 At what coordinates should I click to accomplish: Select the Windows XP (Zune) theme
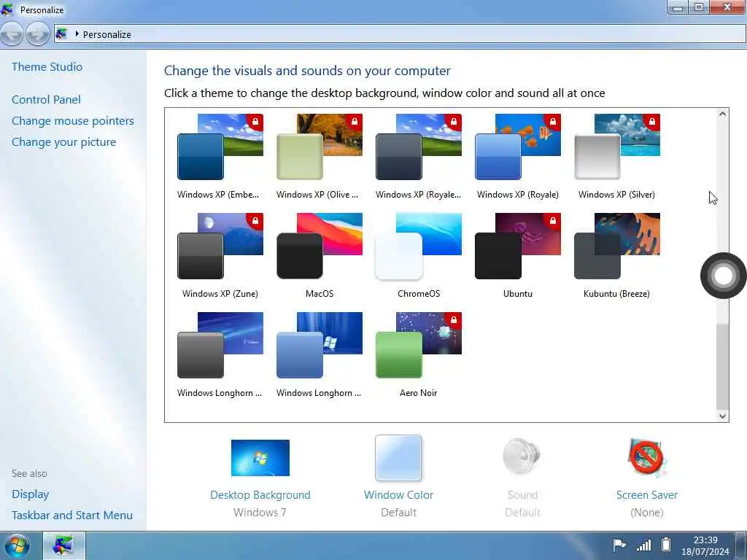pyautogui.click(x=220, y=246)
